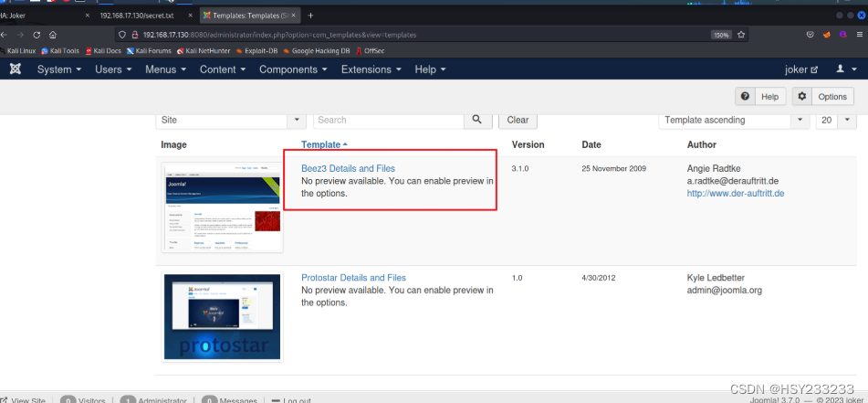Expand the Help menu in navbar
The image size is (868, 403).
[x=430, y=69]
